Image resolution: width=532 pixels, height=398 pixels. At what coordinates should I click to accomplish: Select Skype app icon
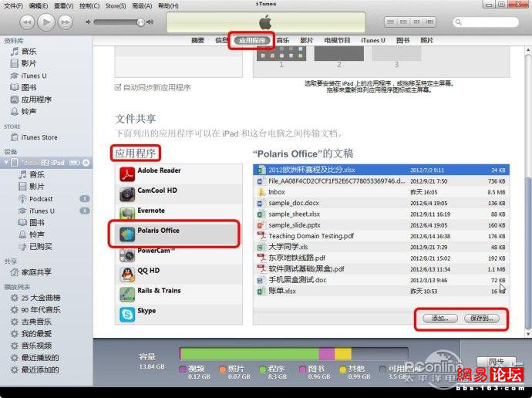click(x=127, y=314)
